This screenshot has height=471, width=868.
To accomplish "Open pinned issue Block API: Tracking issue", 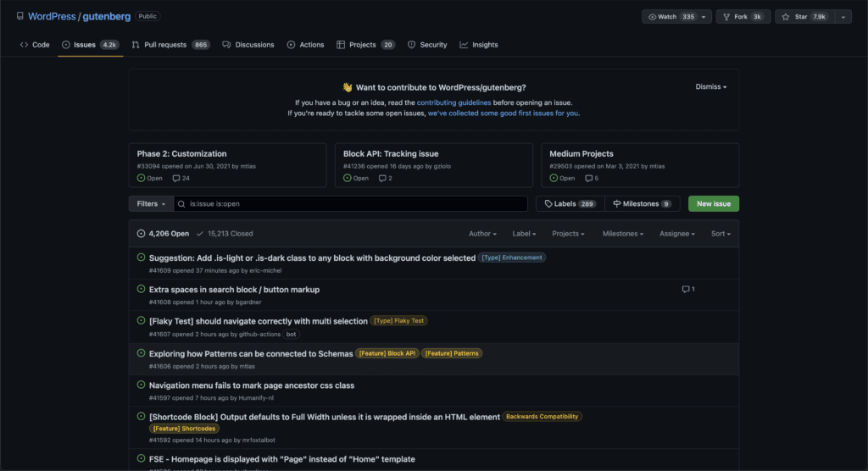I will coord(391,154).
